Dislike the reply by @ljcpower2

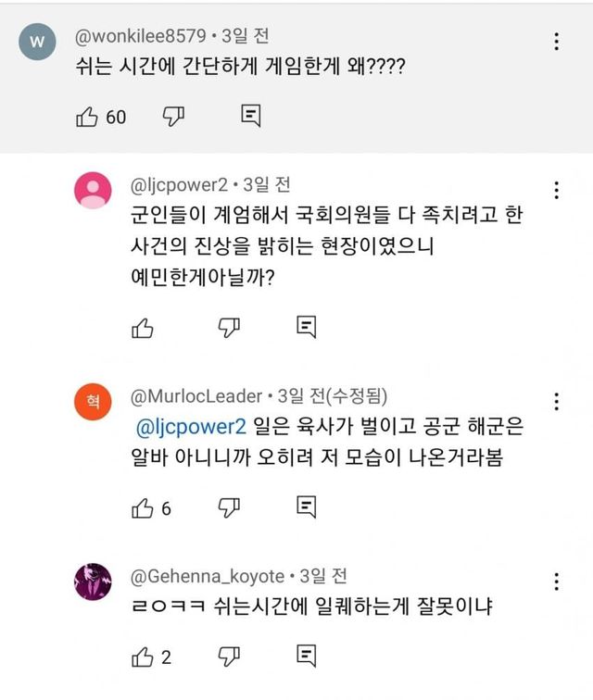click(230, 327)
